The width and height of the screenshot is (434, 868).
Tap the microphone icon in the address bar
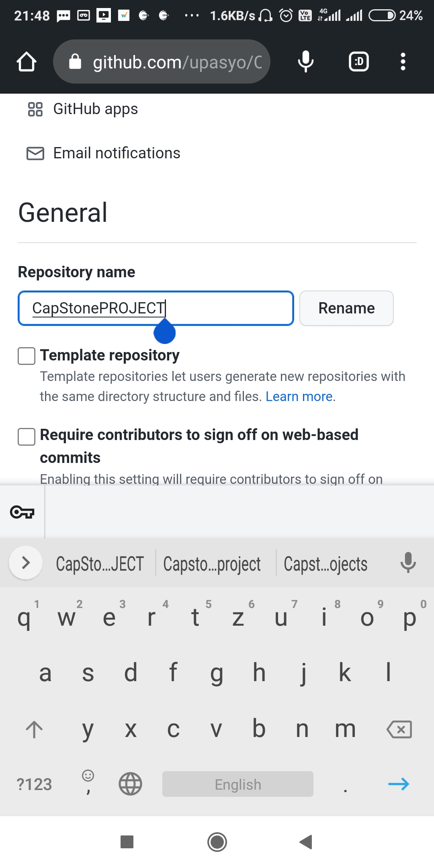click(x=306, y=61)
